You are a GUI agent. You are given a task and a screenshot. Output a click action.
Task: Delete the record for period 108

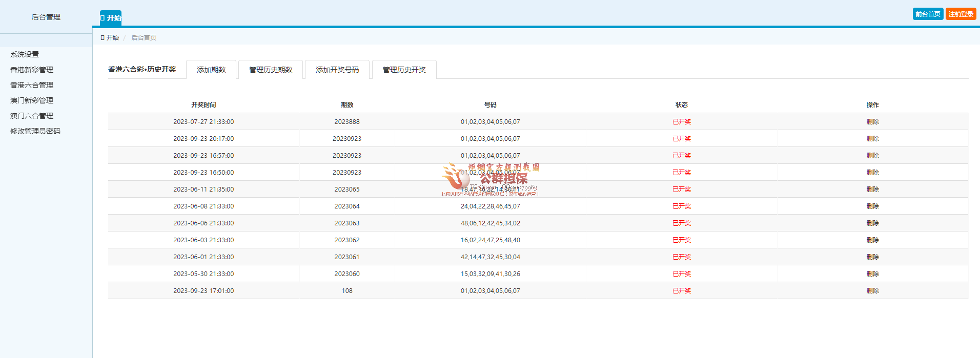872,291
